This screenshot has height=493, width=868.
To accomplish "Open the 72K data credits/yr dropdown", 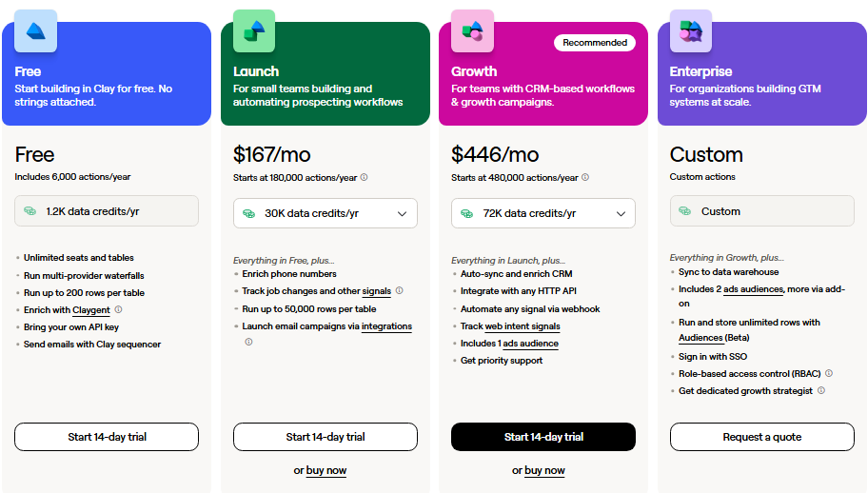I will 543,213.
